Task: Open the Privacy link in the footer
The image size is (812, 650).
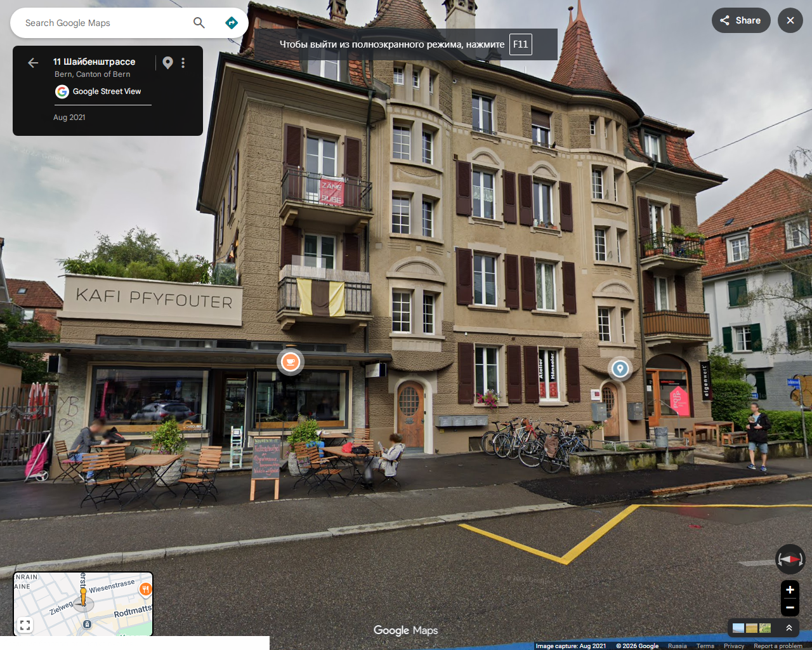Action: [734, 646]
